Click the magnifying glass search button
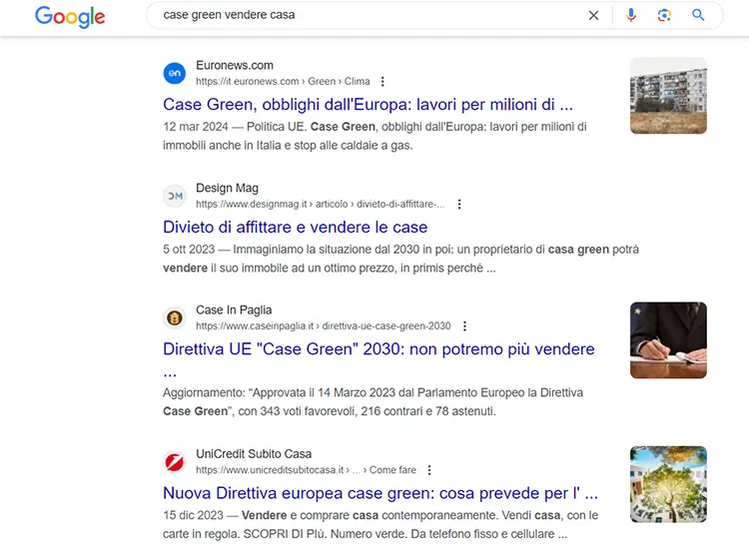Screen dimensions: 749x560 coord(698,15)
